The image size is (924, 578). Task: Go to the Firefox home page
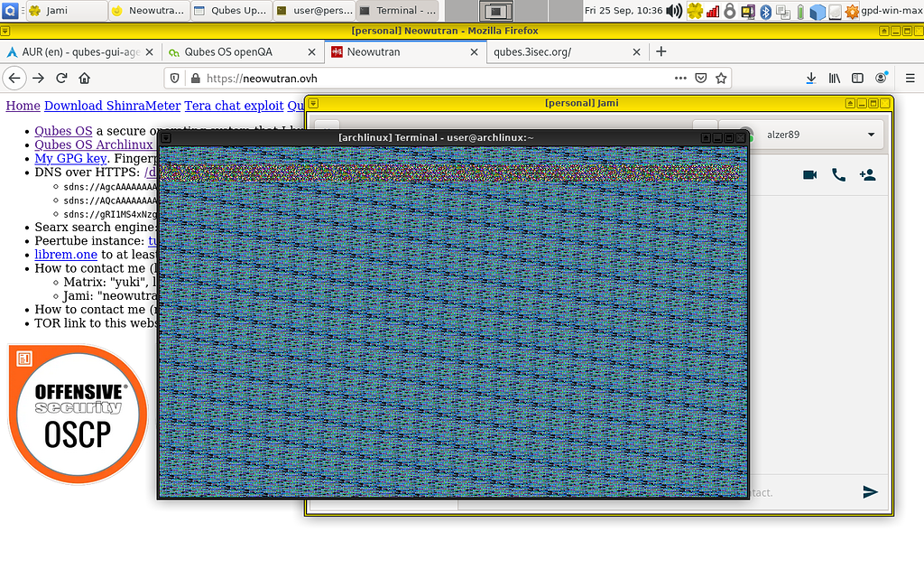85,78
